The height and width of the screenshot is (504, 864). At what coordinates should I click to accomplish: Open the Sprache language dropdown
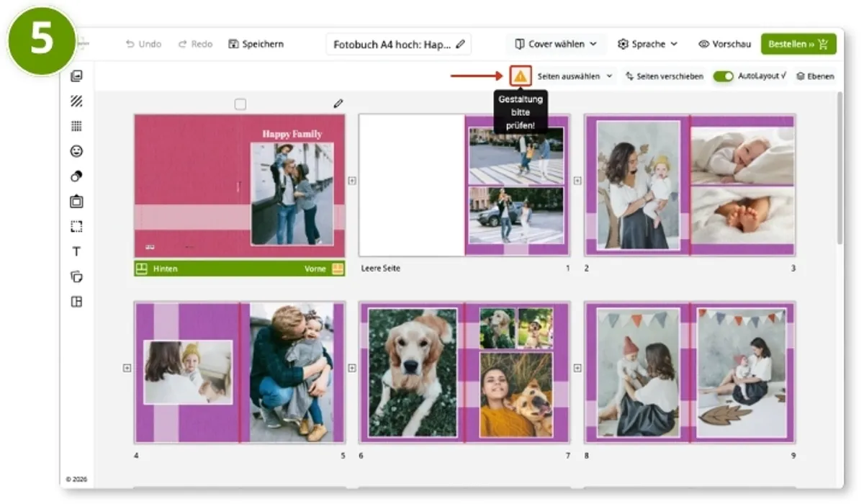(648, 44)
